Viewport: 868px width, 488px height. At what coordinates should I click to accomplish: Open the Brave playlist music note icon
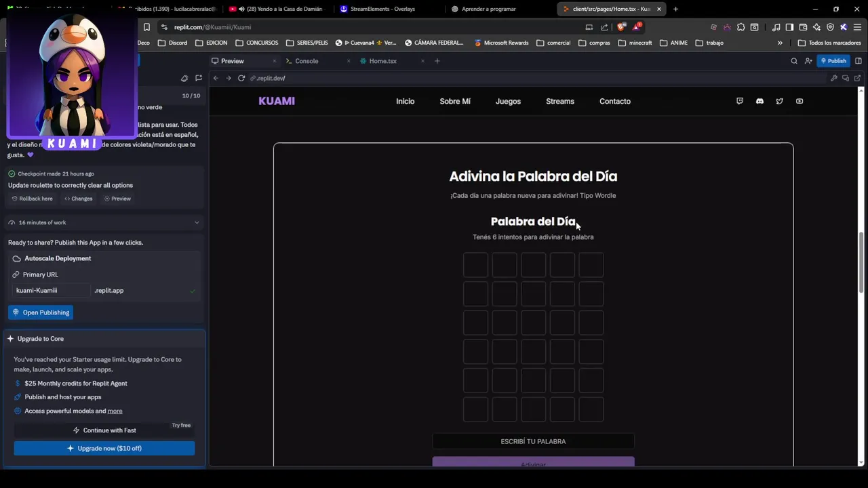[x=776, y=27]
